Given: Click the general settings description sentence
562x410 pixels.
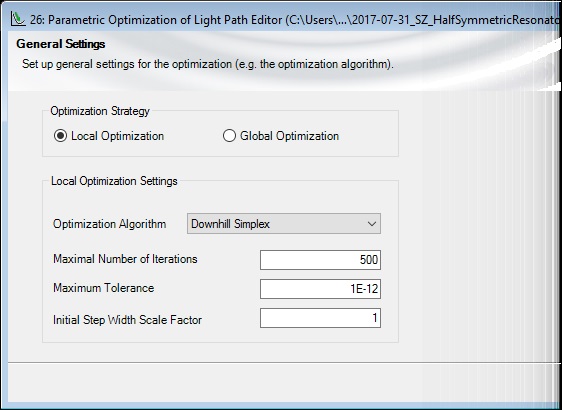Looking at the screenshot, I should click(x=208, y=64).
